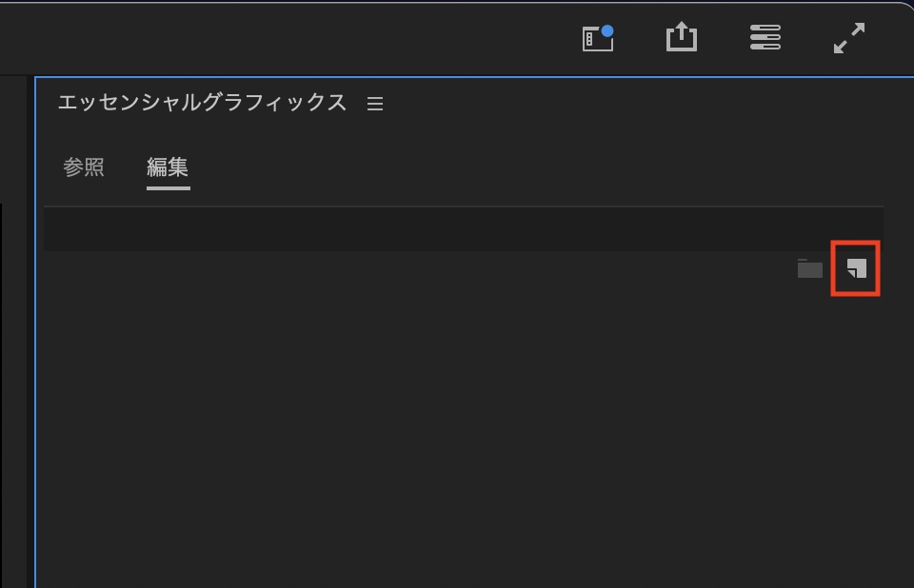Click the share/export icon with upward arrow

click(x=681, y=37)
